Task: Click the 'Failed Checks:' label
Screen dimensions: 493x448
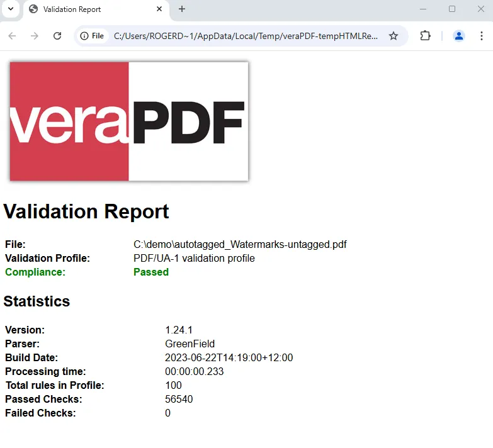Action: 40,413
